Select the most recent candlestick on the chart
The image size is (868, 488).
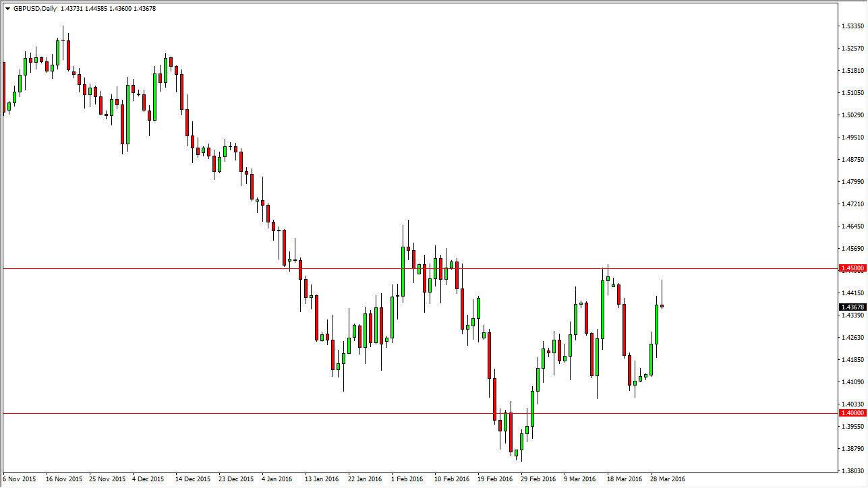point(661,297)
